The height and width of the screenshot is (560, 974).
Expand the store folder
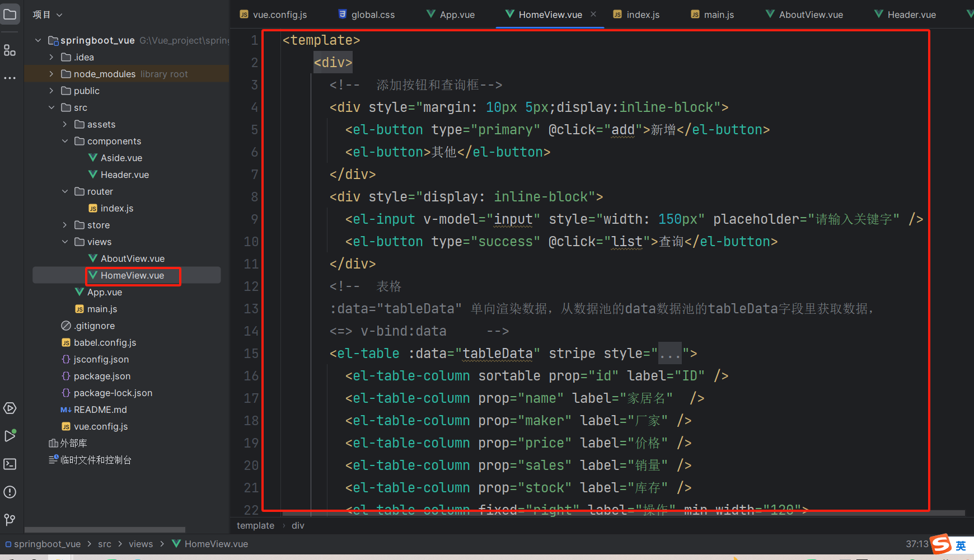(65, 225)
